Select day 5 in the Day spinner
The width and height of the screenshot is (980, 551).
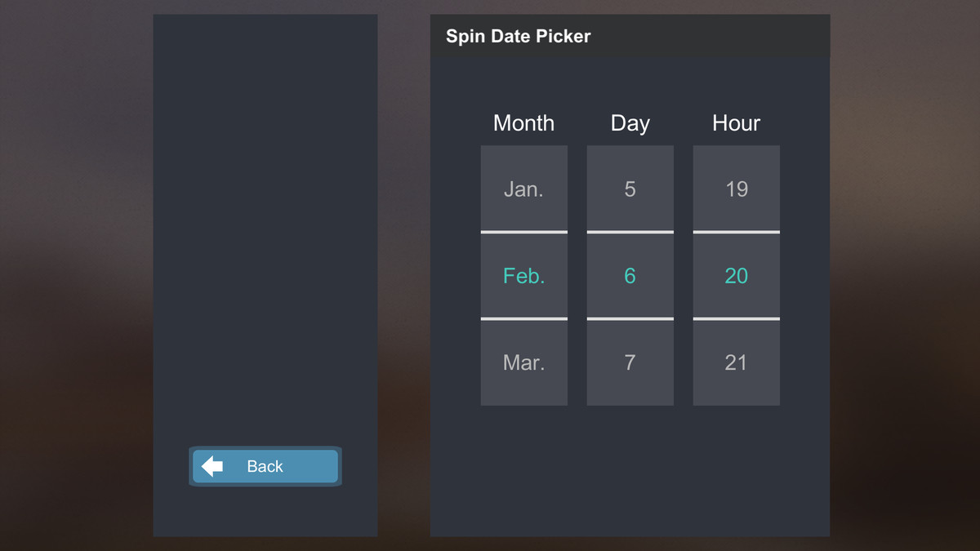(630, 189)
